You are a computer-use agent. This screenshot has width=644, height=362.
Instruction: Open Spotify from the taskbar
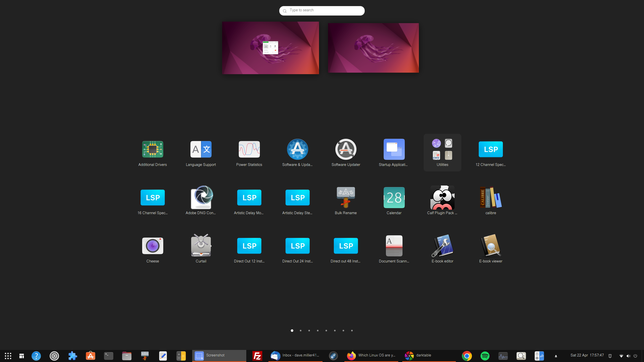coord(485,356)
